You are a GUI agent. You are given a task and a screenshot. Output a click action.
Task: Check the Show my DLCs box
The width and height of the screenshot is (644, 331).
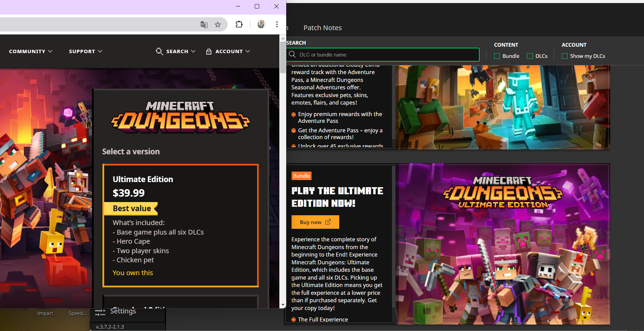pos(565,56)
